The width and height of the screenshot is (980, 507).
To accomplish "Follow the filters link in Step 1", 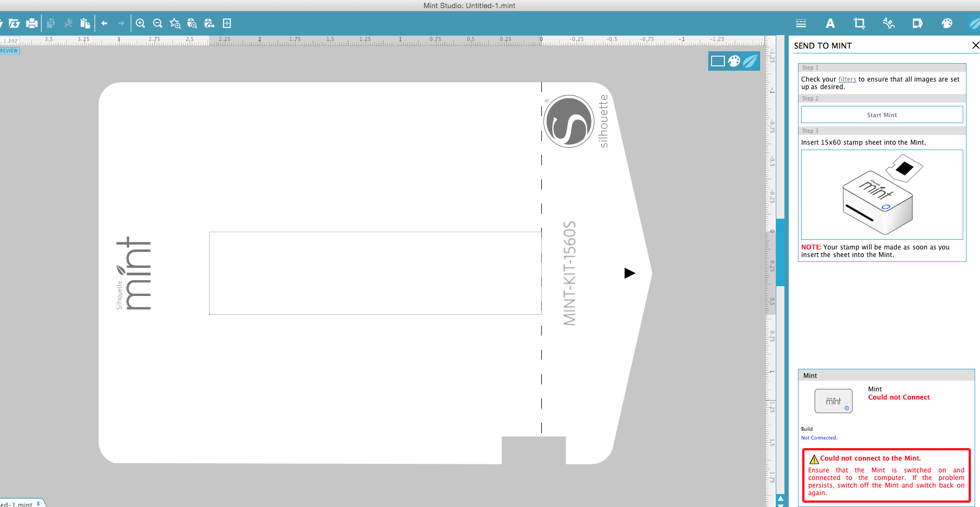I will tap(847, 79).
